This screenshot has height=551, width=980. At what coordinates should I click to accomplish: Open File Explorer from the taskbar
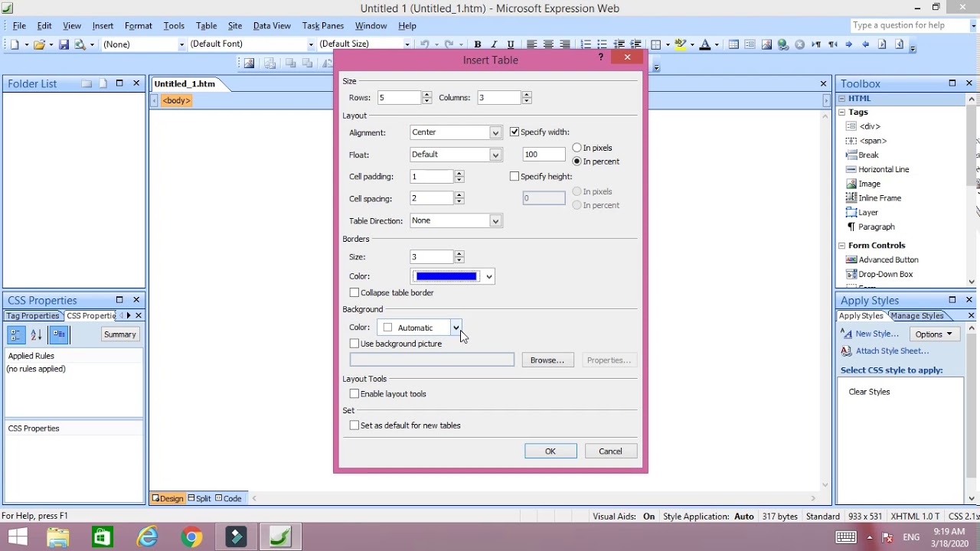click(x=57, y=537)
